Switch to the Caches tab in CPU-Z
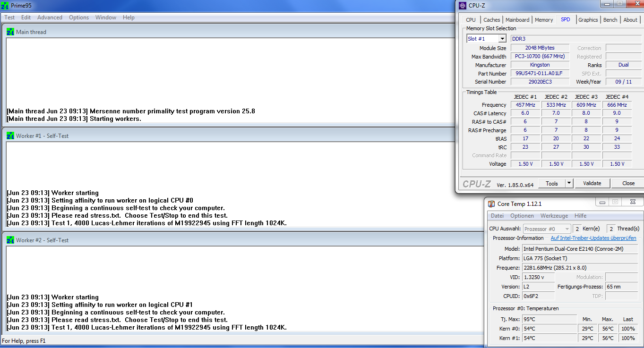This screenshot has width=644, height=348. point(491,20)
